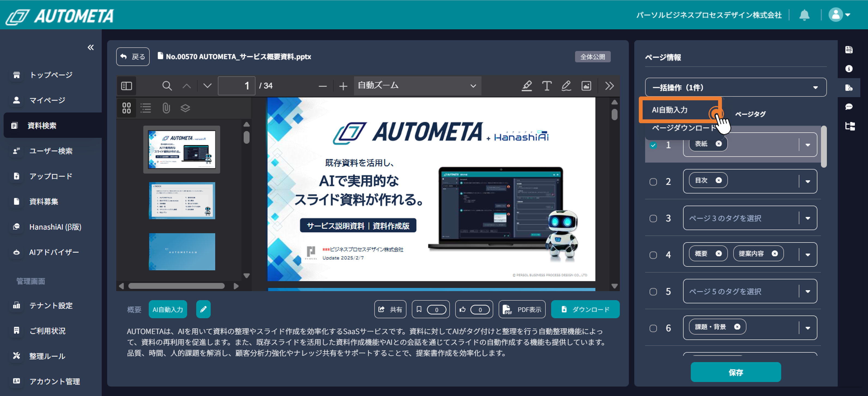Check the page 2 checkbox
The width and height of the screenshot is (868, 396).
coord(653,182)
